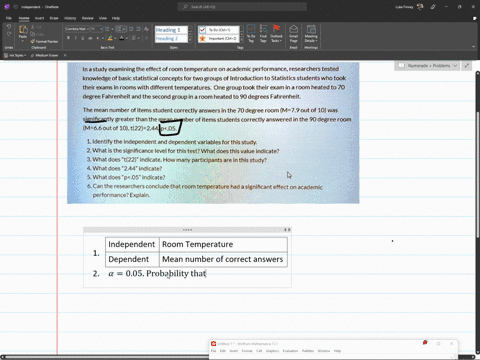Click the Search box in the title bar

click(242, 7)
